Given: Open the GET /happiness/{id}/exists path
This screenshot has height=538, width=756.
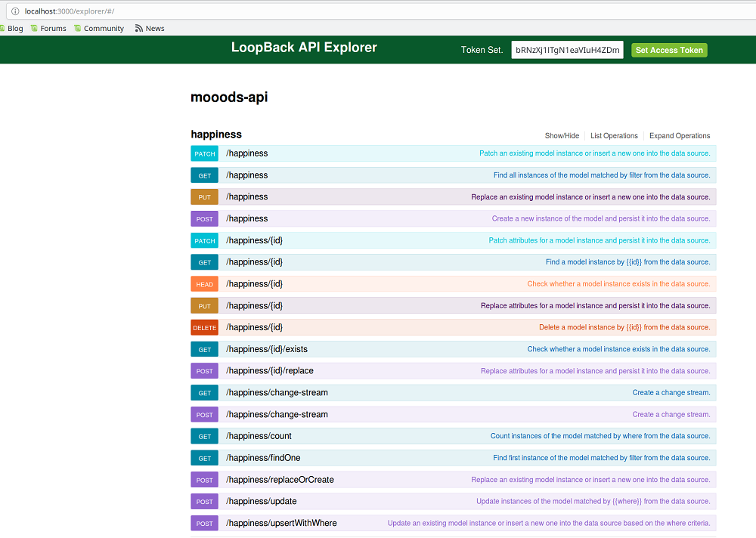Looking at the screenshot, I should click(x=267, y=349).
